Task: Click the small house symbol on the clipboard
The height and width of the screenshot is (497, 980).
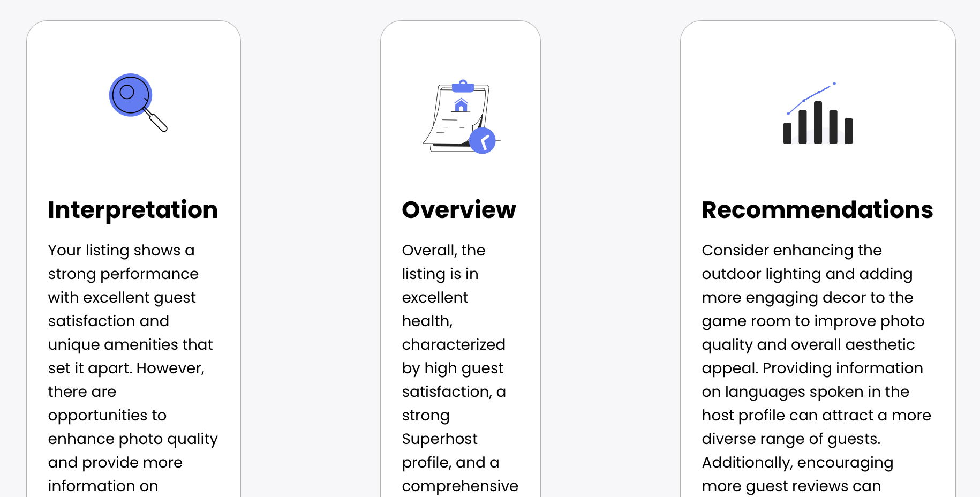Action: pos(461,104)
